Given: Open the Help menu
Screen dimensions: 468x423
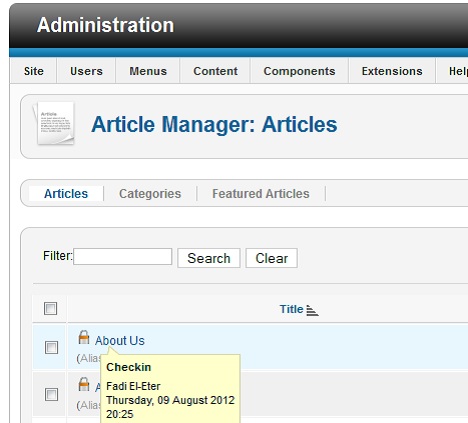Looking at the screenshot, I should click(x=457, y=71).
